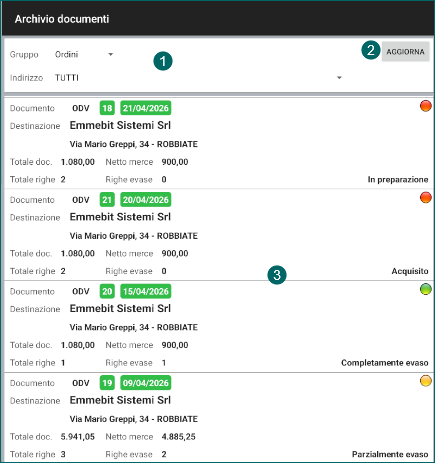Viewport: 435px width, 463px height.
Task: Select the TUTTI value in Indirizzo field
Action: 67,78
